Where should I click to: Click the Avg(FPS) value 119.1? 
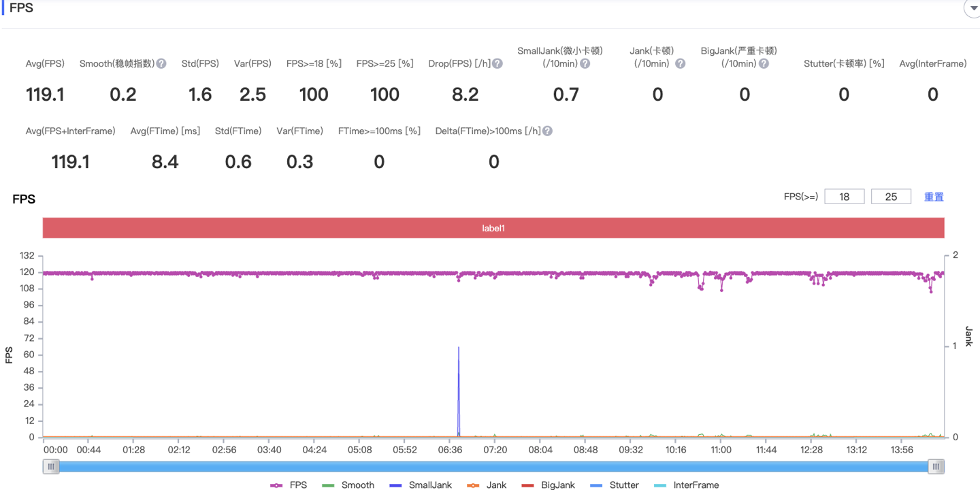tap(46, 95)
